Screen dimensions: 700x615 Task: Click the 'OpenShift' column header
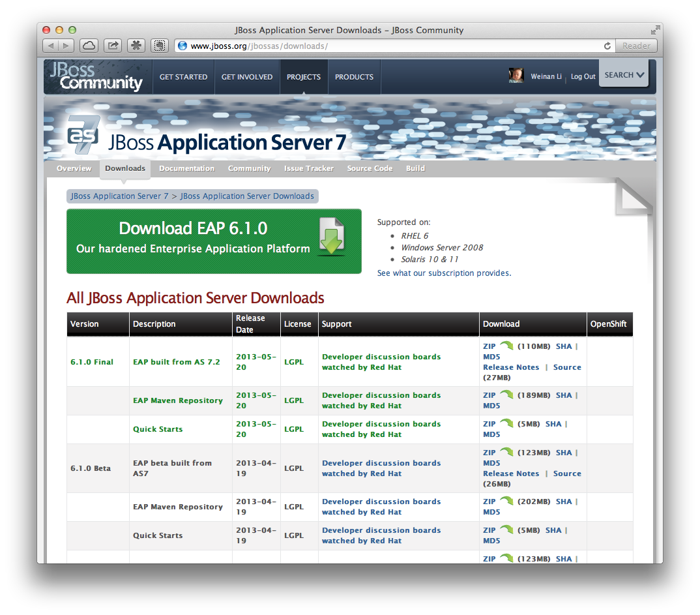tap(609, 323)
